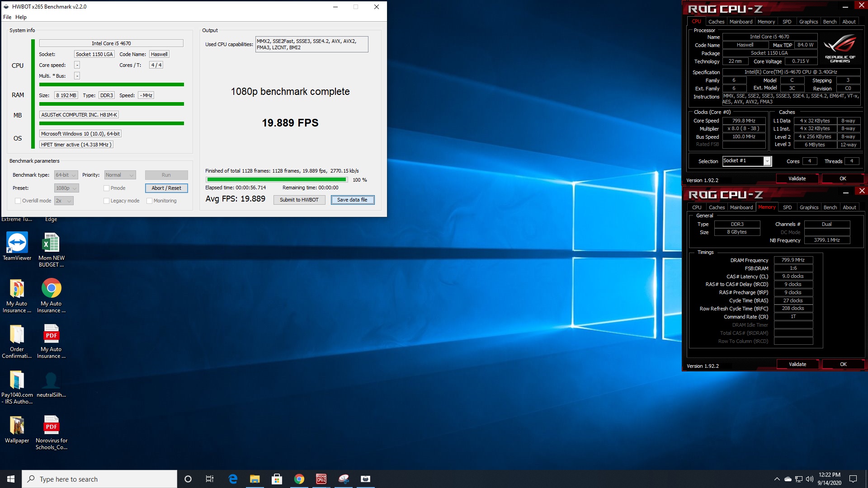Open the TeamViewer desktop shortcut

coord(17,246)
